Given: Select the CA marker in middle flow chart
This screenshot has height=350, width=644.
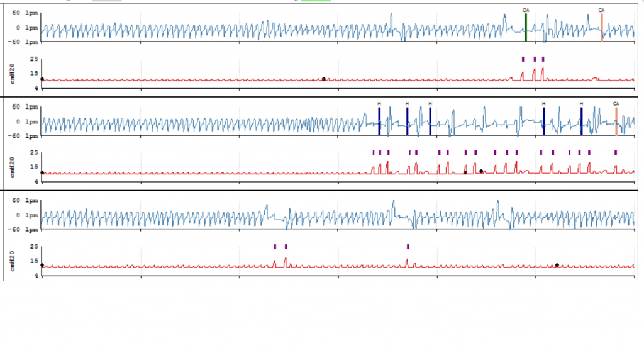Looking at the screenshot, I should pyautogui.click(x=616, y=120).
